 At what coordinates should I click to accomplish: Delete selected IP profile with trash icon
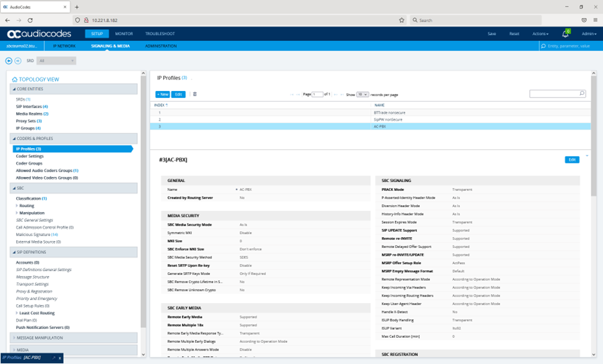pos(195,94)
